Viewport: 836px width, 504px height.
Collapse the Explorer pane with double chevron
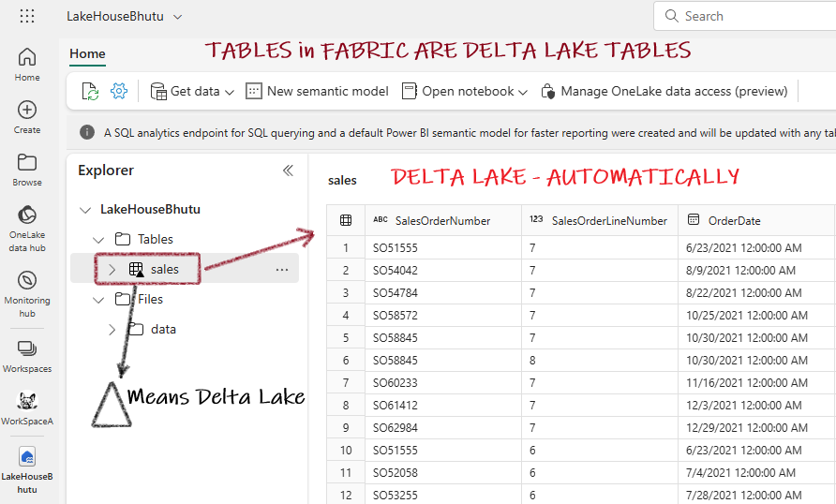point(288,170)
